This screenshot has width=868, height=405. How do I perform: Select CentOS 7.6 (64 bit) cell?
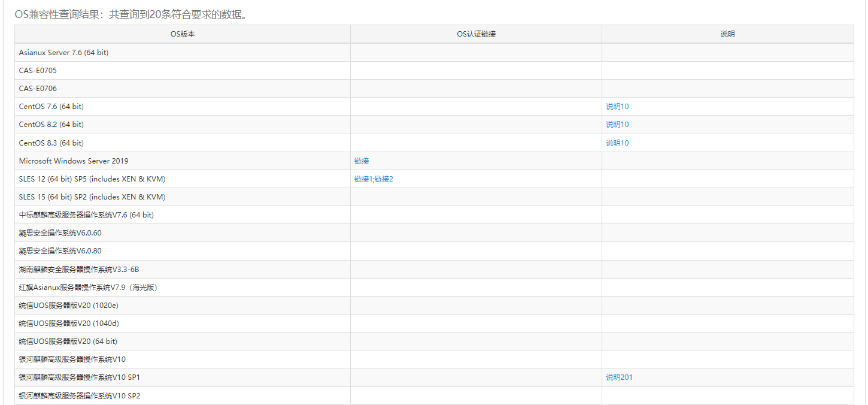[183, 107]
